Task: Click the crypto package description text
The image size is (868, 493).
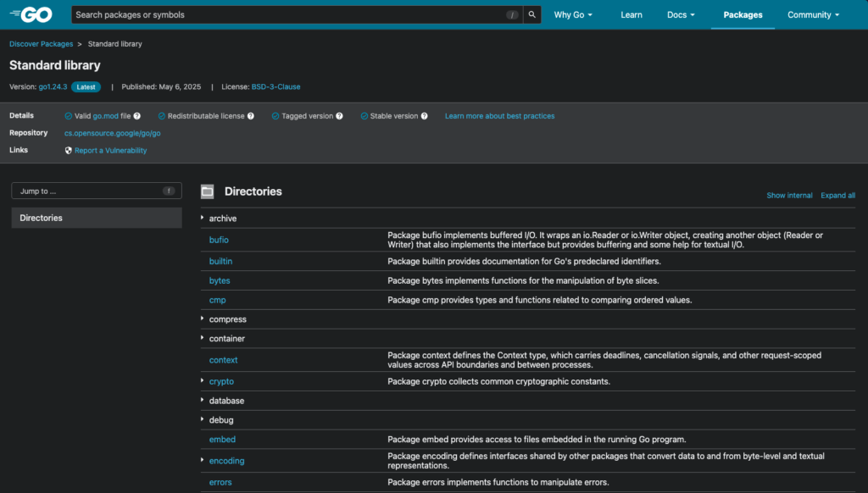Action: tap(498, 381)
